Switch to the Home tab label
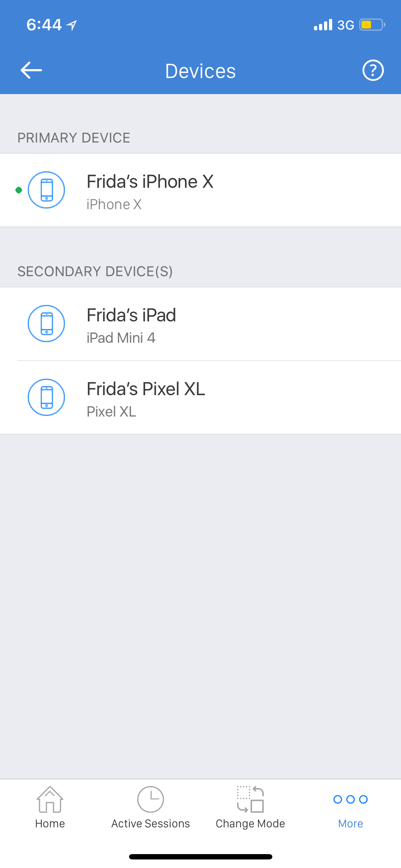Screen dimensions: 401x868 [50, 824]
